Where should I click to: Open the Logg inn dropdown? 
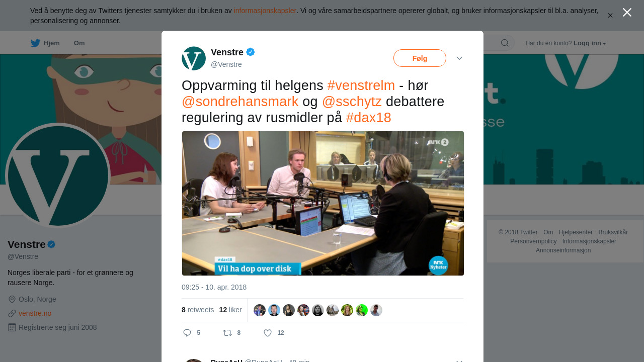590,43
